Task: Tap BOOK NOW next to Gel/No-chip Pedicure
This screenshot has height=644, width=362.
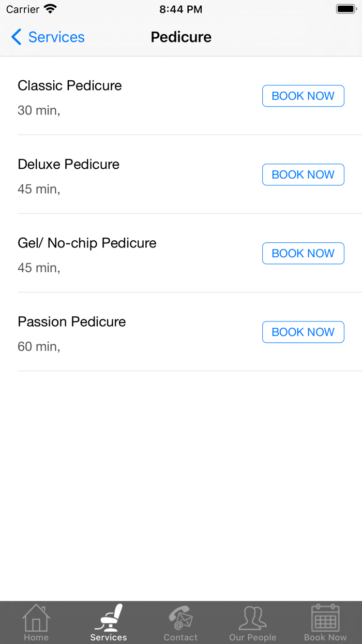Action: click(x=303, y=253)
